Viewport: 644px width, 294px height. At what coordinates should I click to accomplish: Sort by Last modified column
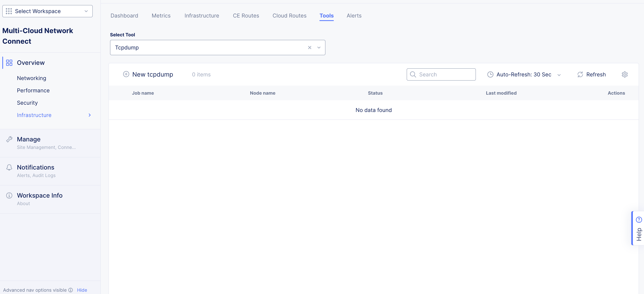pos(501,93)
